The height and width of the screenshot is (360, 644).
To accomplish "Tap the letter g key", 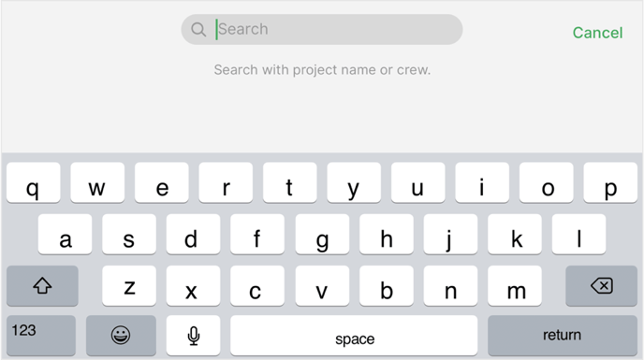I will [x=322, y=234].
